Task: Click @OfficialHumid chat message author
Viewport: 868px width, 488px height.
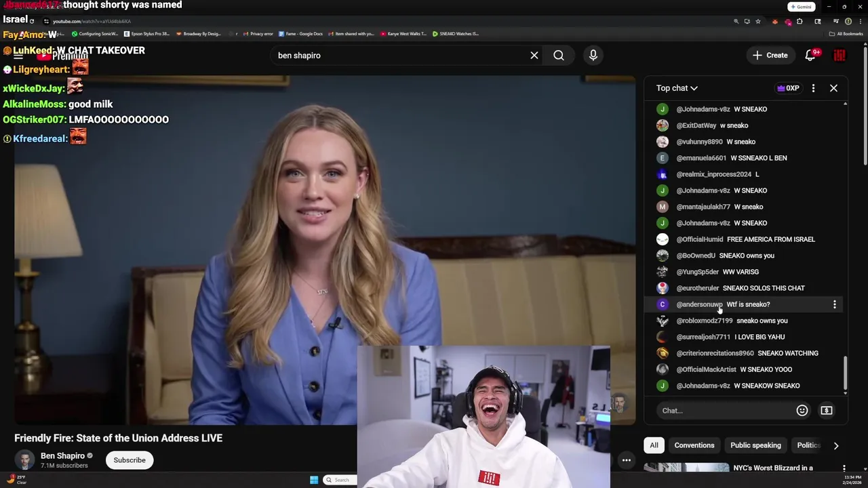Action: [x=700, y=239]
